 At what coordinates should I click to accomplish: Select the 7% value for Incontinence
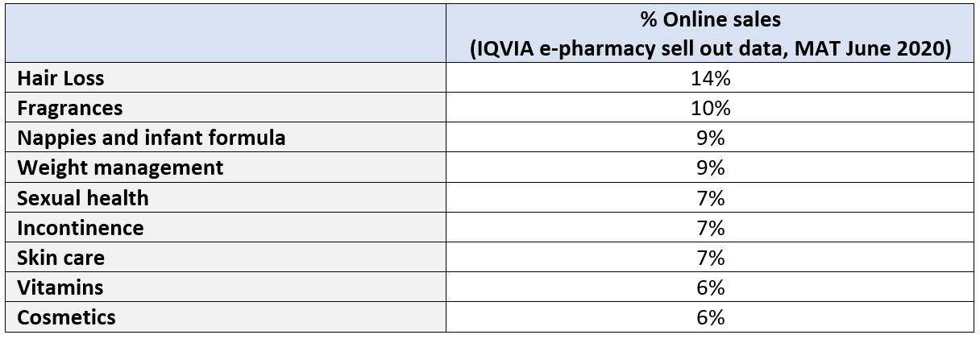click(712, 228)
